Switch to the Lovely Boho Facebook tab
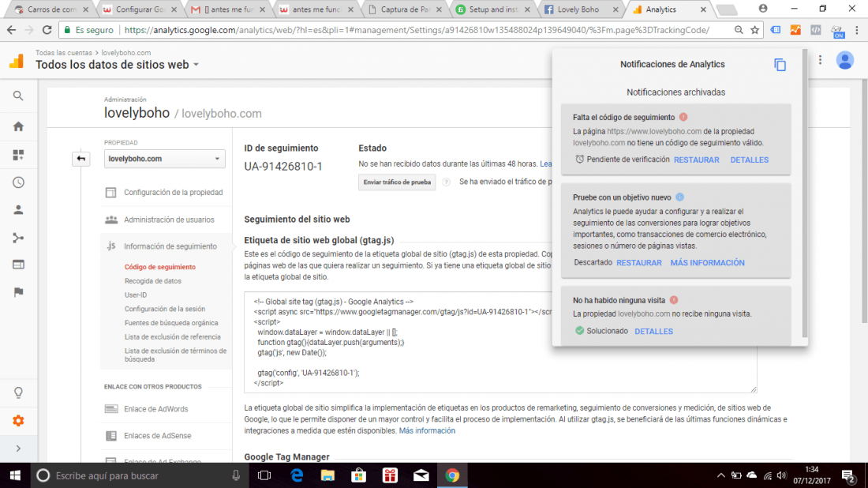 pyautogui.click(x=582, y=9)
